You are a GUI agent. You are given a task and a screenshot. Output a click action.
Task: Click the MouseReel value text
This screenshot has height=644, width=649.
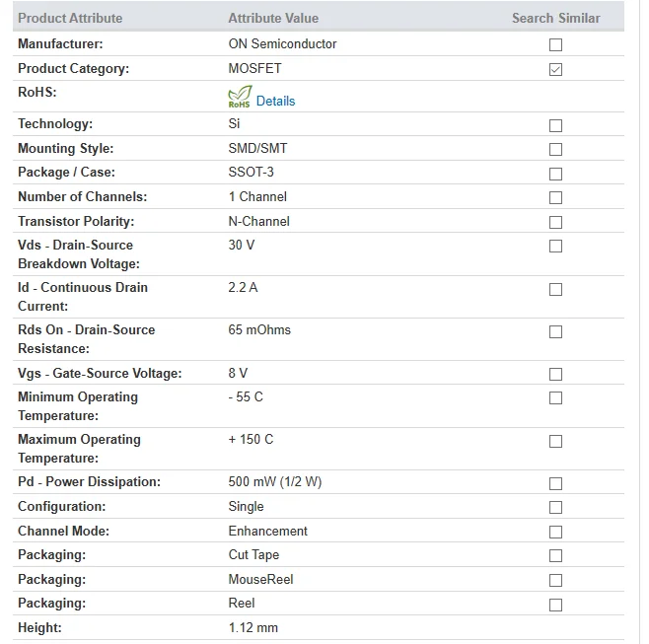pyautogui.click(x=260, y=580)
